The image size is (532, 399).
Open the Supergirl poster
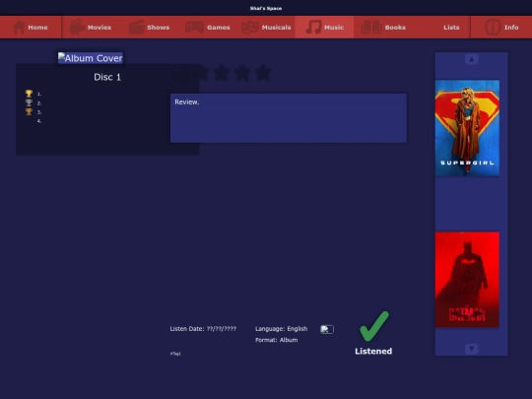pyautogui.click(x=467, y=128)
